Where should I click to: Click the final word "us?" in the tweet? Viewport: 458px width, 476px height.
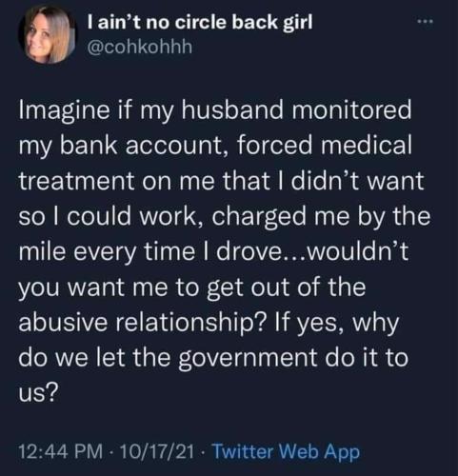38,395
